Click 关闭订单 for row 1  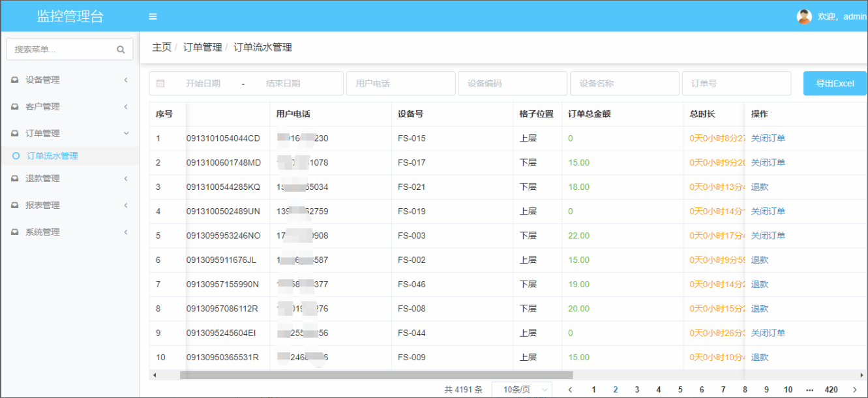(x=768, y=138)
